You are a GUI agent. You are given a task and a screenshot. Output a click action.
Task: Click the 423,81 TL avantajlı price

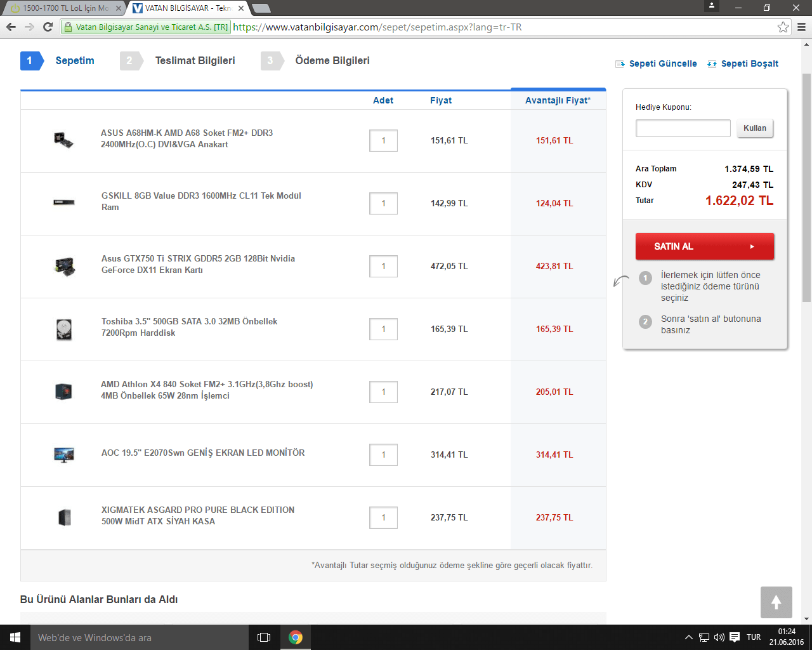click(554, 266)
